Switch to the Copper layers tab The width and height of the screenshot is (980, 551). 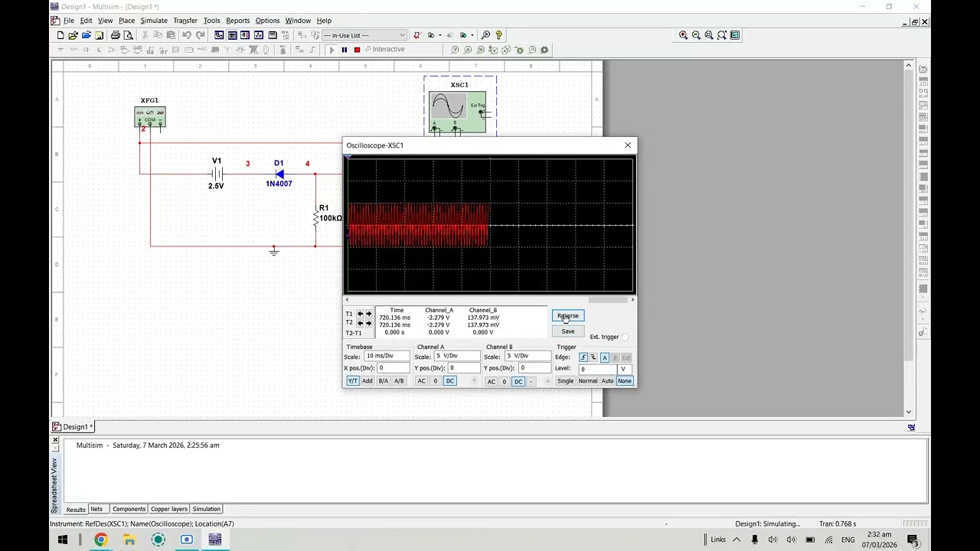coord(169,509)
